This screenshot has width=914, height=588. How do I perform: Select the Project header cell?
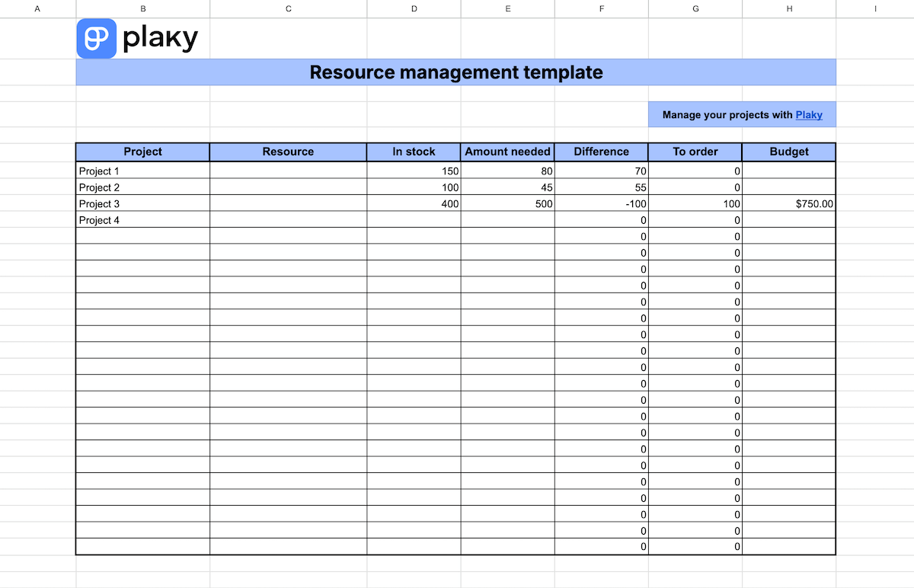click(x=142, y=152)
